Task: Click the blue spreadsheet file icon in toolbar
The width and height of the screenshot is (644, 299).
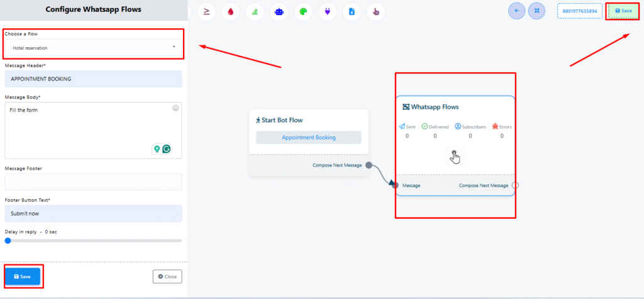Action: coord(352,12)
